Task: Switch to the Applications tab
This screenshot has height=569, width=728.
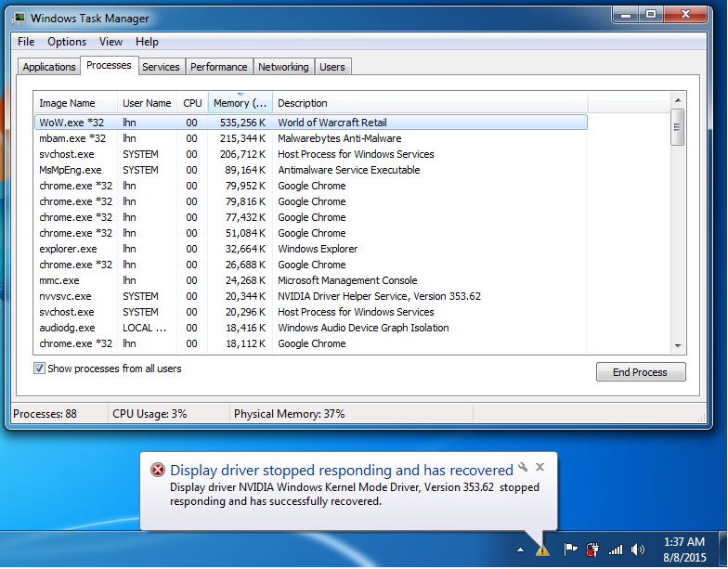Action: click(48, 67)
